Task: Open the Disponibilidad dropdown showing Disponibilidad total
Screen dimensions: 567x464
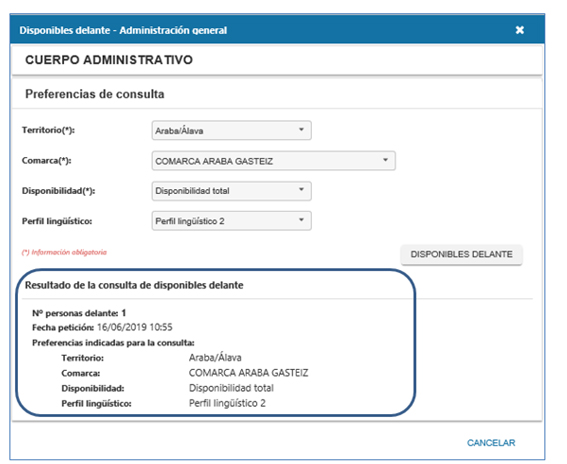Action: [x=231, y=191]
